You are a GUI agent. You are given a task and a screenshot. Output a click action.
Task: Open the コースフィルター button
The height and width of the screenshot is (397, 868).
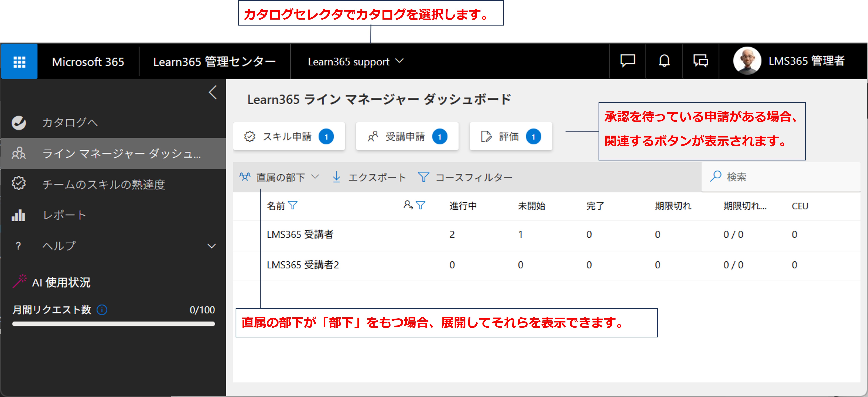coord(465,177)
